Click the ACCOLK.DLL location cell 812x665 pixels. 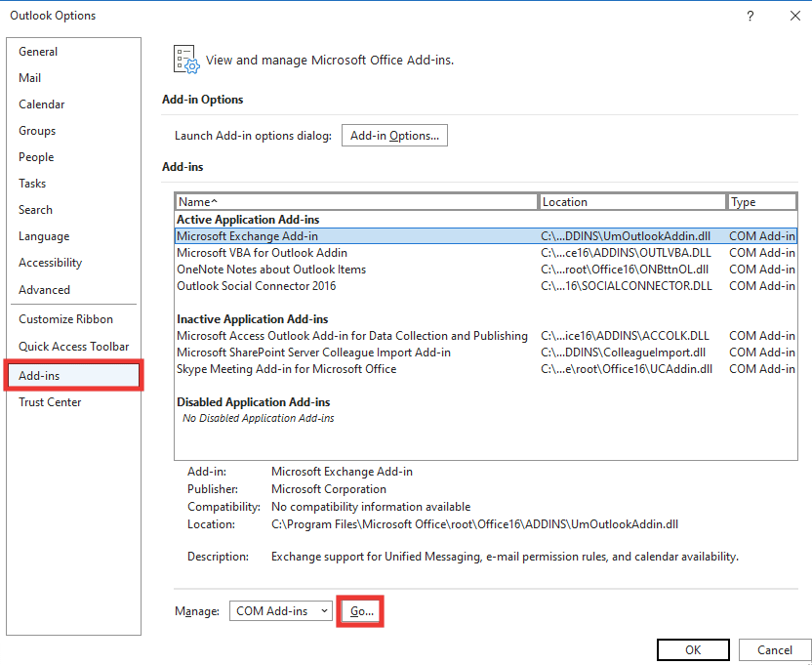pos(625,335)
